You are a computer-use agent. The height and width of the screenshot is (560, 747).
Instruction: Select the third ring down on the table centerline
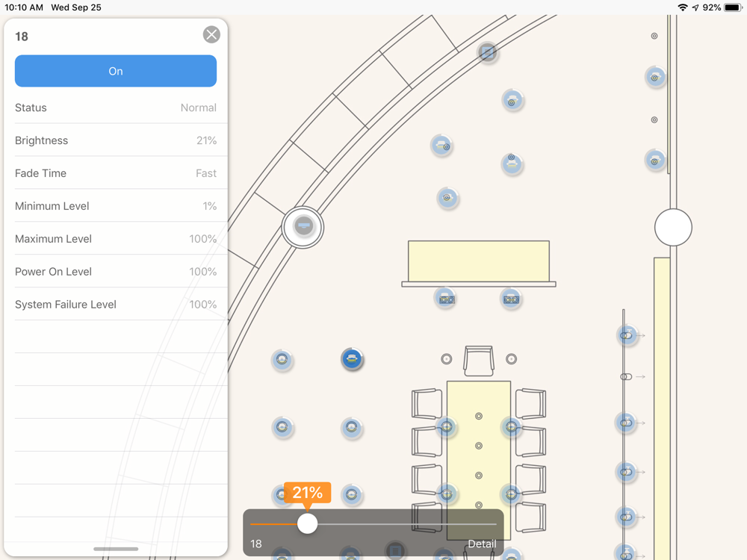479,475
